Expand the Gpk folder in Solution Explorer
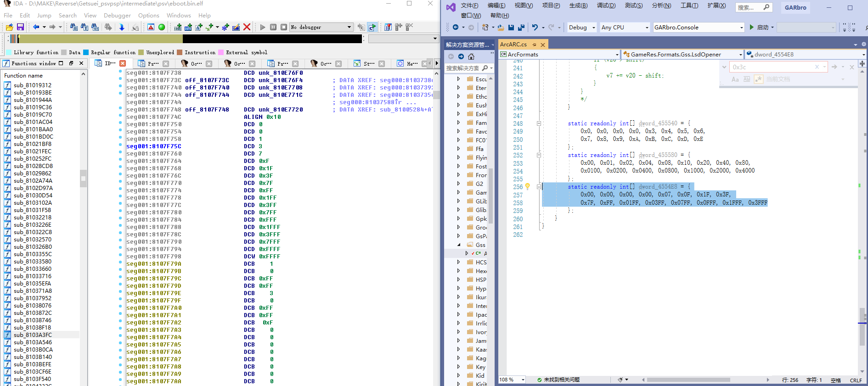 pos(458,219)
